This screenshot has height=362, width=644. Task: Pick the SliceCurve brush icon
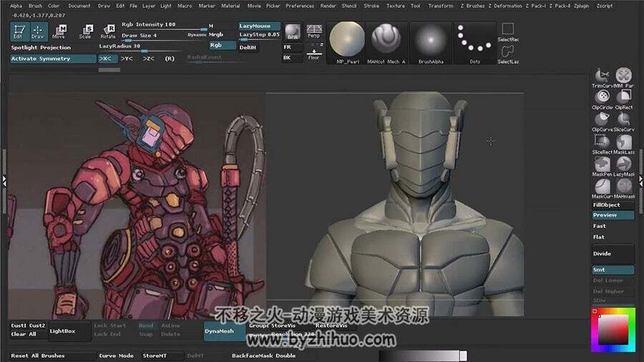coord(624,122)
